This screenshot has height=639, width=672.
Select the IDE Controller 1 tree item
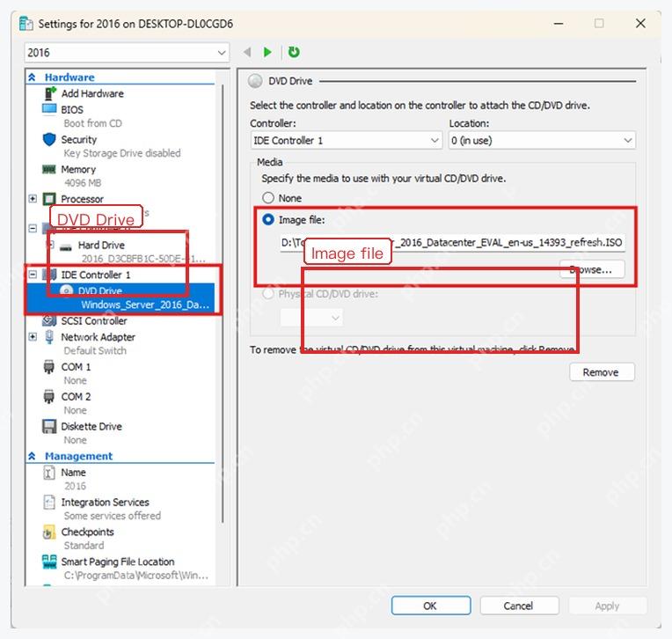click(95, 275)
